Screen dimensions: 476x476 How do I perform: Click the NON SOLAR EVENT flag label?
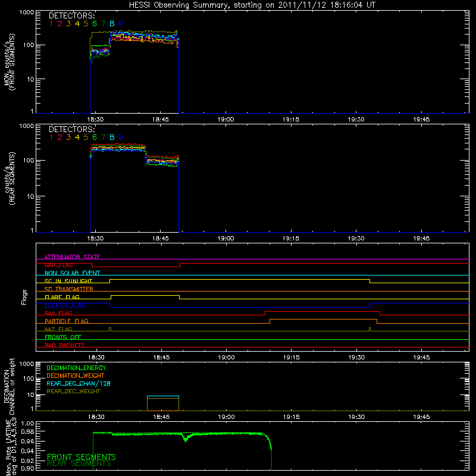(x=72, y=273)
